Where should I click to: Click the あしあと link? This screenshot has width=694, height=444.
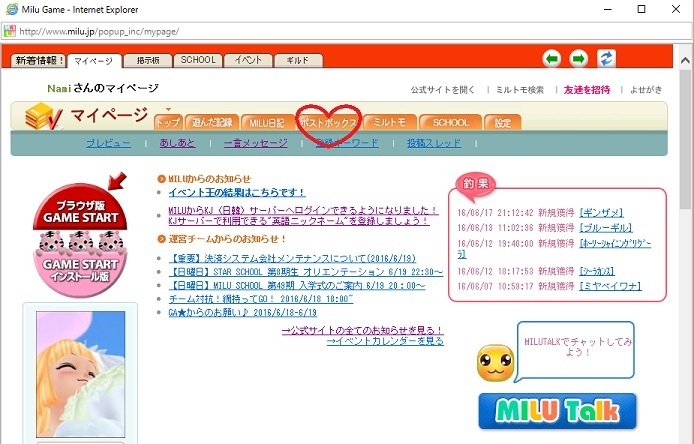pyautogui.click(x=177, y=143)
